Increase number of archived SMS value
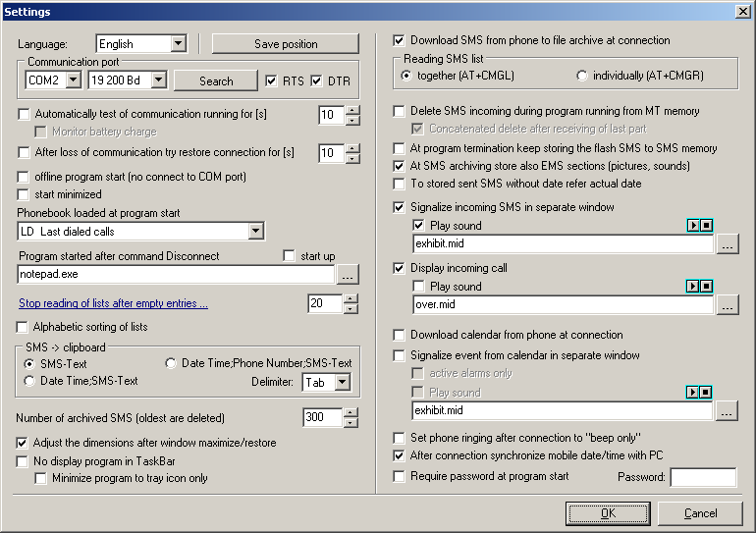The height and width of the screenshot is (533, 756). point(352,413)
